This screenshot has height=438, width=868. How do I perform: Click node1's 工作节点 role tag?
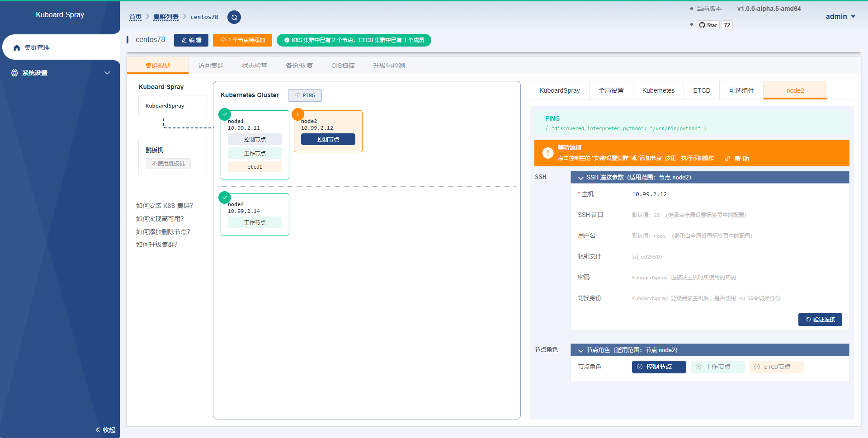click(x=255, y=153)
